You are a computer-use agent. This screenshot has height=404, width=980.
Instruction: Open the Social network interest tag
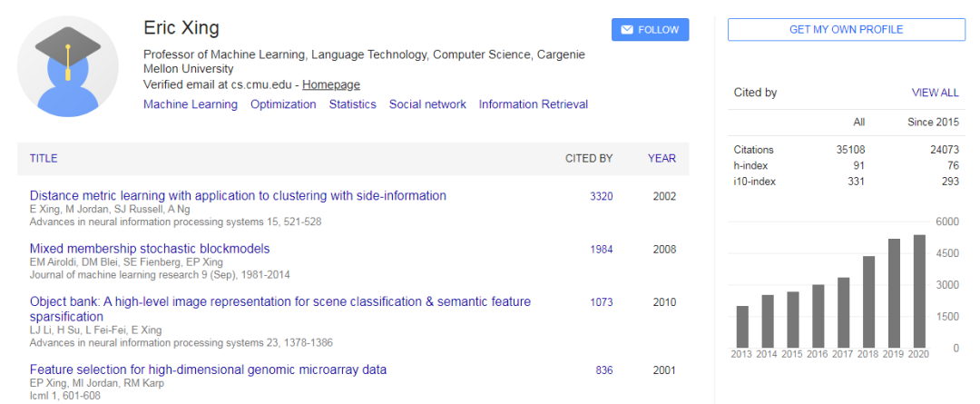(x=427, y=104)
